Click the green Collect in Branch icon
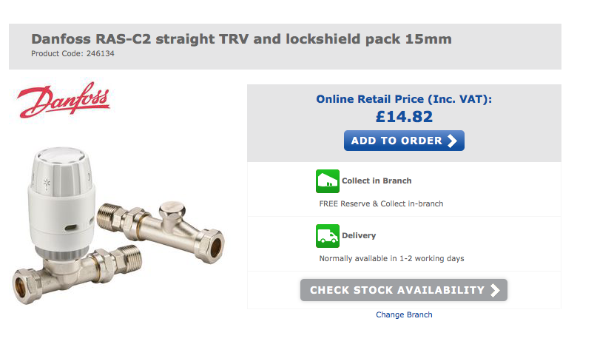Viewport: 614px width, 364px height. tap(328, 181)
